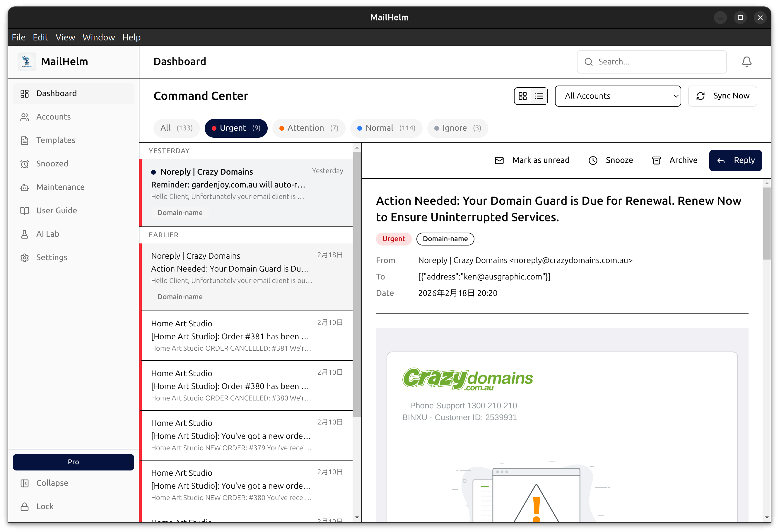
Task: Open the notification bell
Action: (x=746, y=62)
